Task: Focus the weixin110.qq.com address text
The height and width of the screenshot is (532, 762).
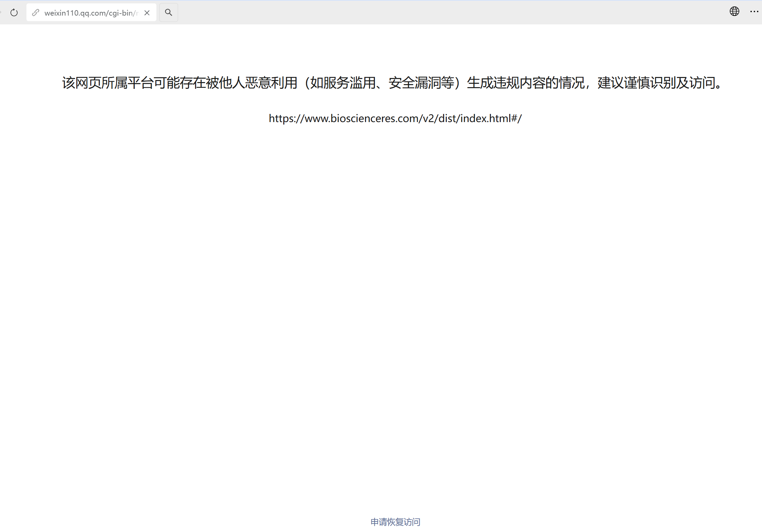Action: pos(91,13)
